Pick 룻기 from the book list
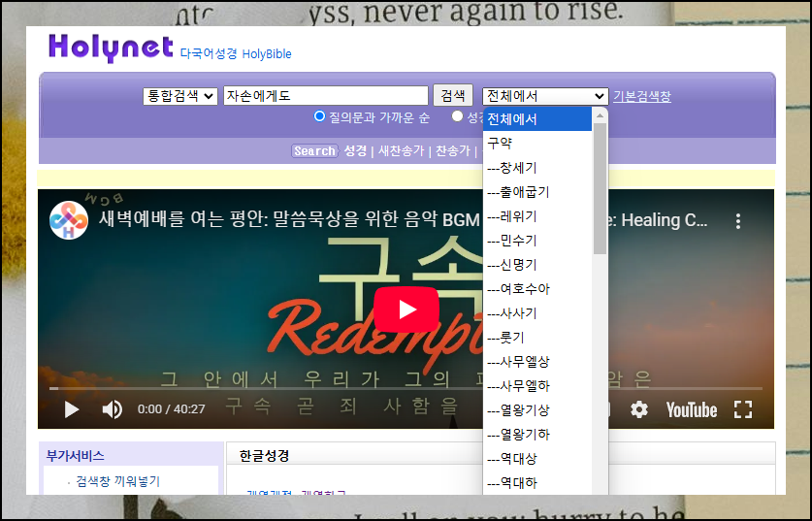Screen dimensions: 812x521 (x=537, y=338)
